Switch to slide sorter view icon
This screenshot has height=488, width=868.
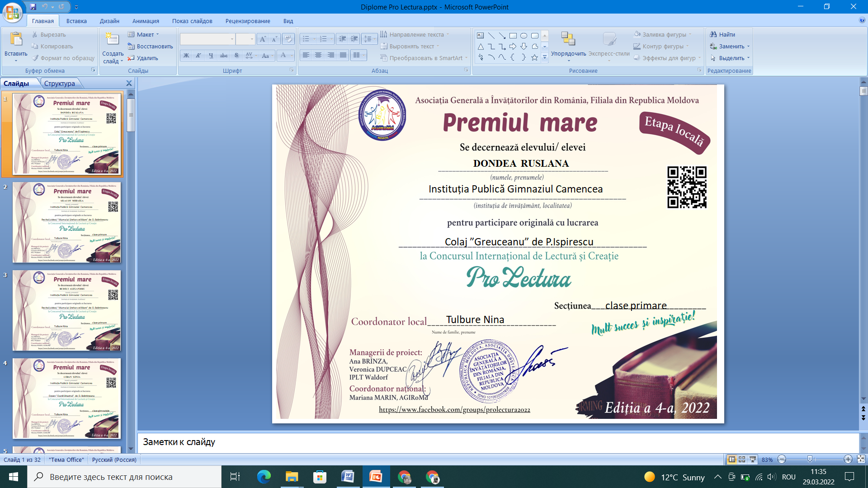point(742,459)
